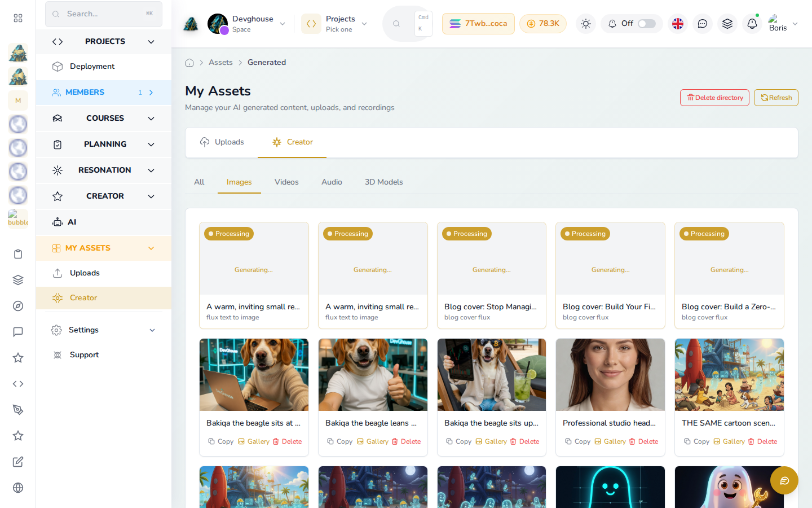The image size is (812, 508).
Task: Toggle the Off notification switch
Action: [647, 24]
